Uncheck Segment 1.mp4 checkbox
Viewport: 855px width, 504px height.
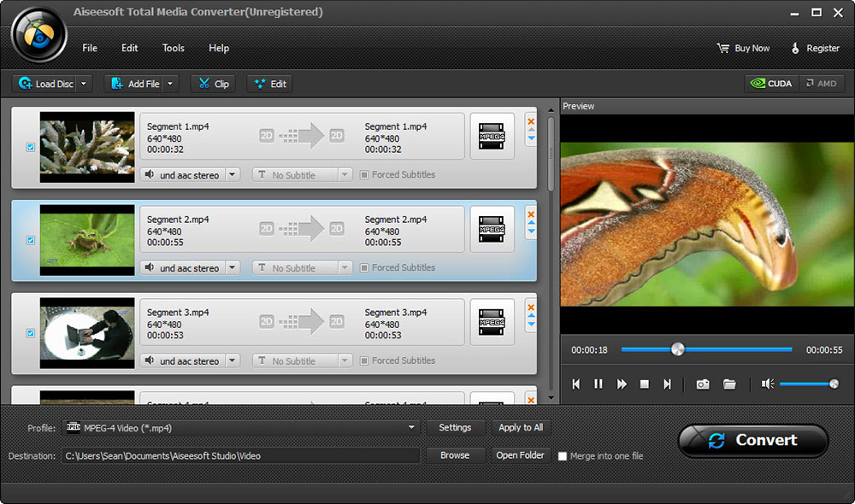31,147
